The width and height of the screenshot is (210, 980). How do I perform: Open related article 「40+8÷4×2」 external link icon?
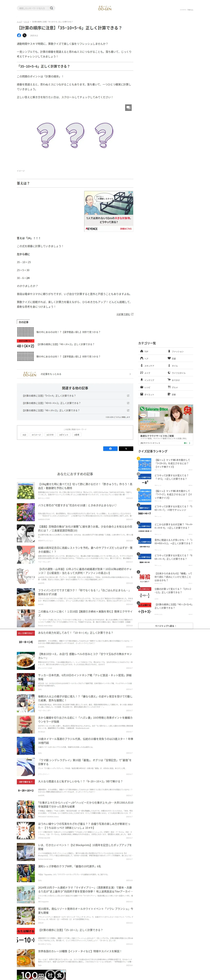[x=128, y=403]
